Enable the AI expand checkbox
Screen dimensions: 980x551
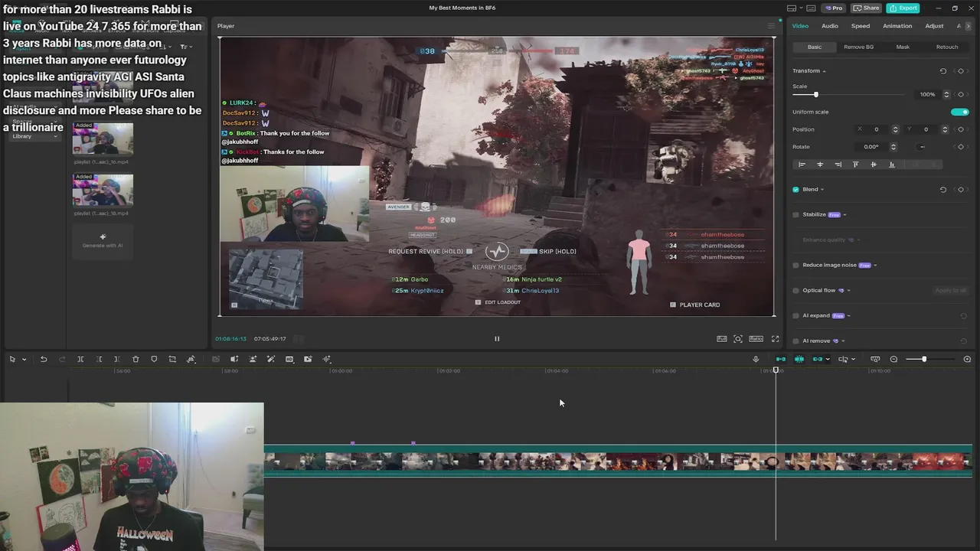795,315
